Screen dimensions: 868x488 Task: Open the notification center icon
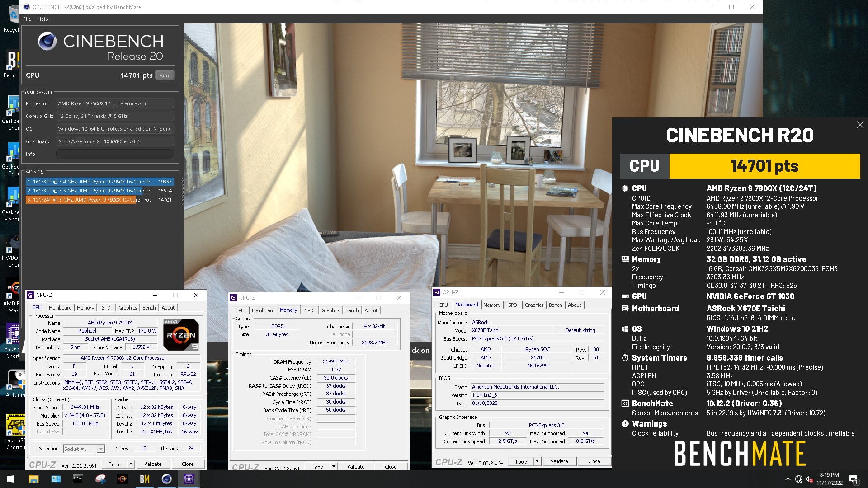click(854, 479)
